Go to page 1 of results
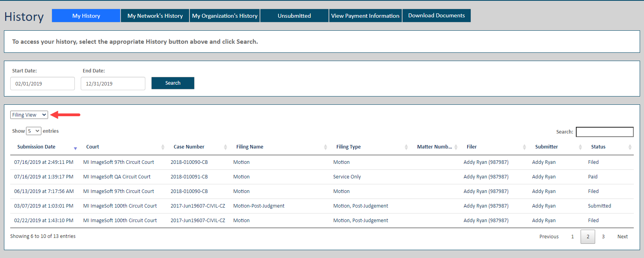Image resolution: width=644 pixels, height=258 pixels. pyautogui.click(x=572, y=237)
